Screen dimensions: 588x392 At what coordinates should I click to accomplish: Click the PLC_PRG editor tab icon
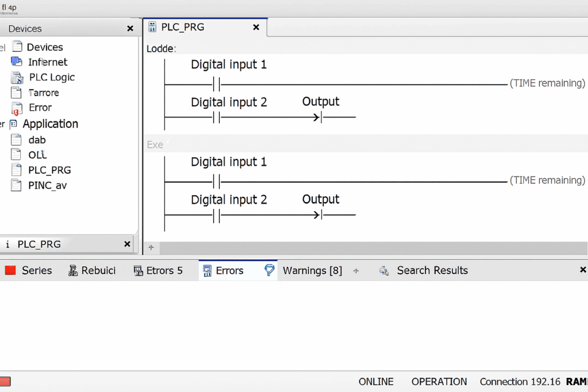click(152, 27)
